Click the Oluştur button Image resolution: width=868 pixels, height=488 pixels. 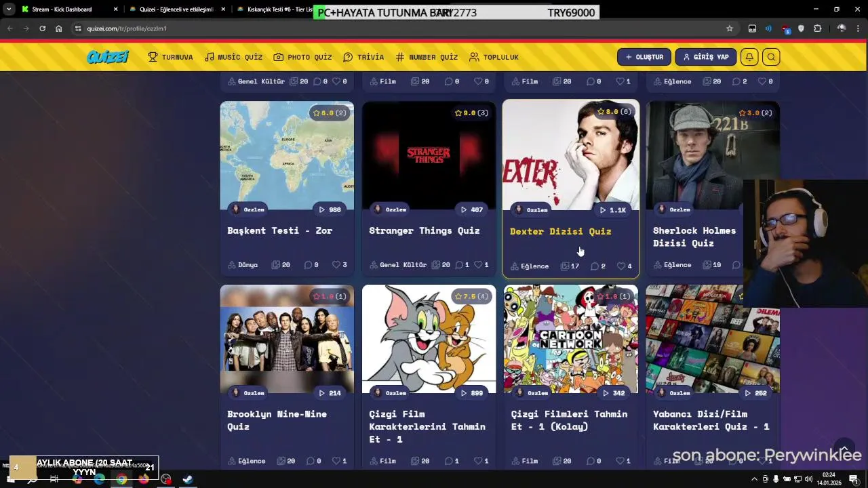(x=644, y=57)
